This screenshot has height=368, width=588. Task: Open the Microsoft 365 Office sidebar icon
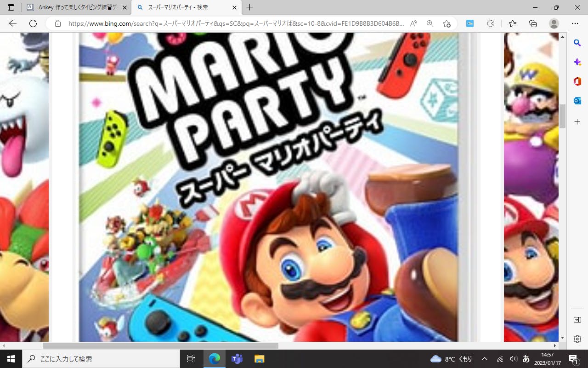pyautogui.click(x=577, y=81)
